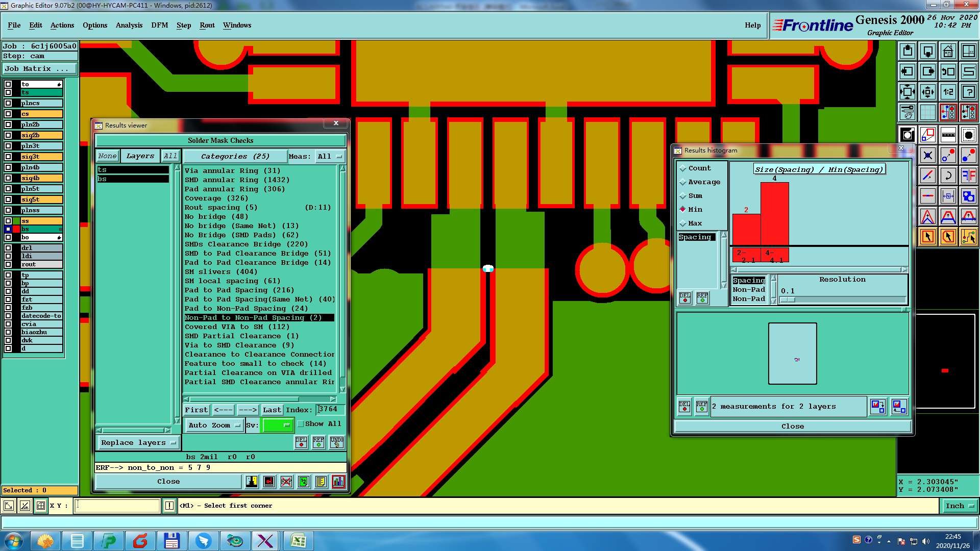Expand the Replace layers dropdown
This screenshot has width=980, height=551.
(138, 443)
